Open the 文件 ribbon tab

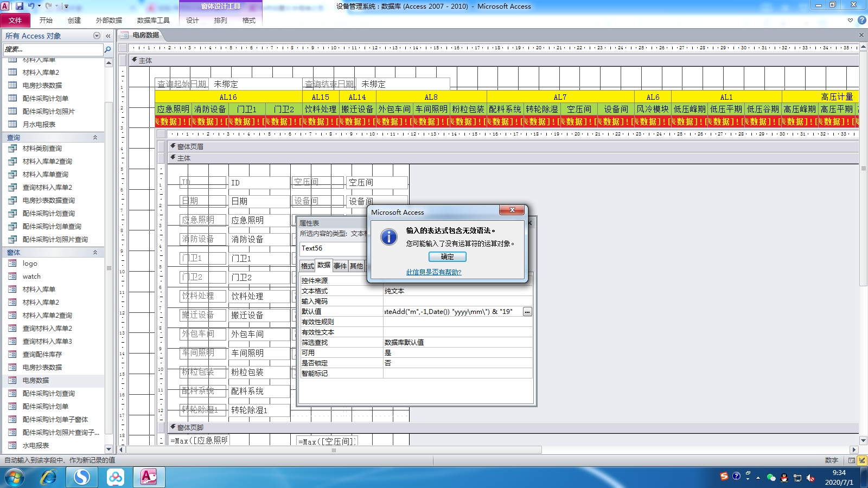tap(15, 20)
